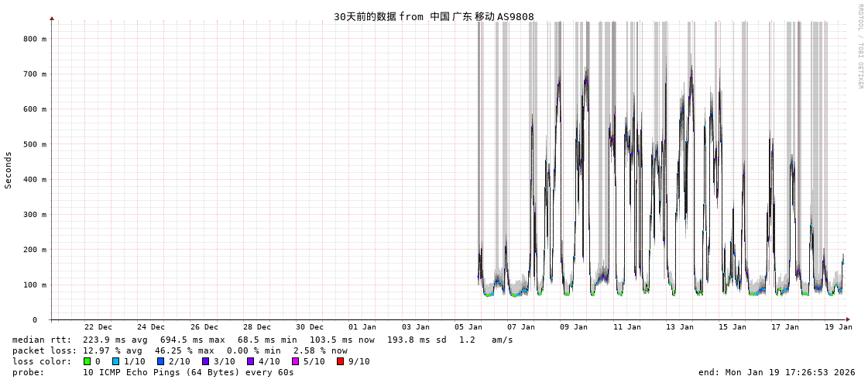Screen dimensions: 868x383
Task: Click the 19 Jan x-axis date label
Action: pos(838,327)
